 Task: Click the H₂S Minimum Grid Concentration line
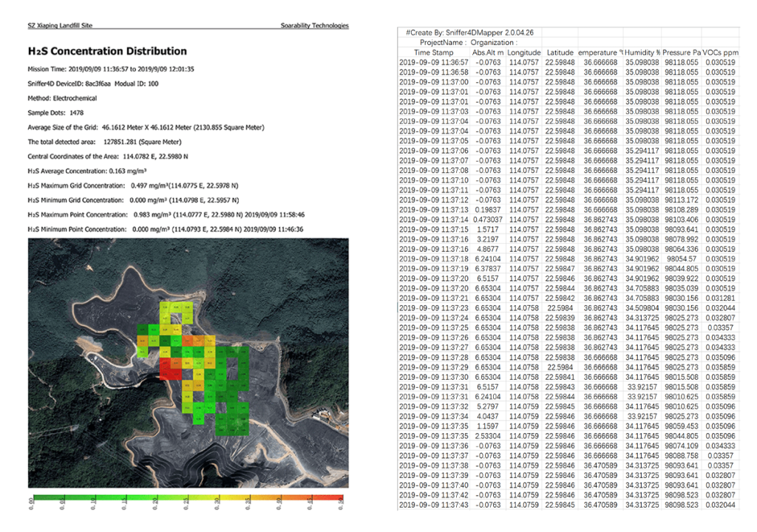pyautogui.click(x=133, y=199)
